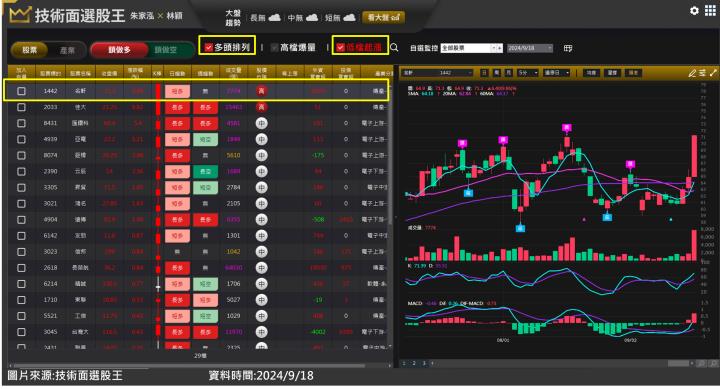The image size is (720, 389).
Task: Click the short-term trend cloud icon
Action: click(x=349, y=17)
